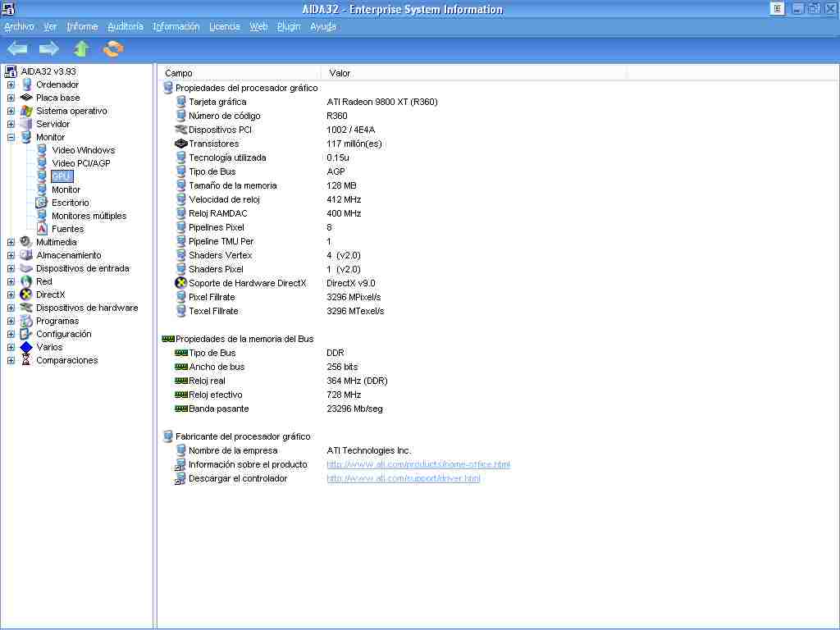Click the Multimedia speaker icon

(26, 242)
